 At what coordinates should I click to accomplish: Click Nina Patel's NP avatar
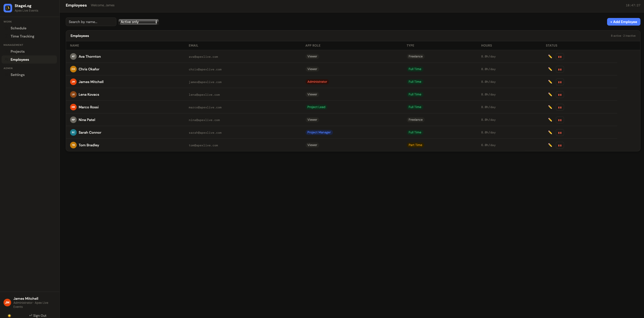73,120
